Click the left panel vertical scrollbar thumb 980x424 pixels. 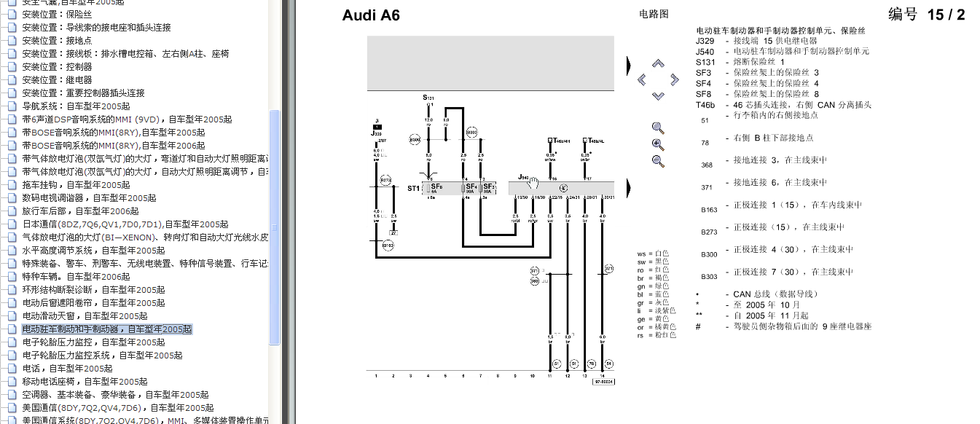click(x=275, y=227)
